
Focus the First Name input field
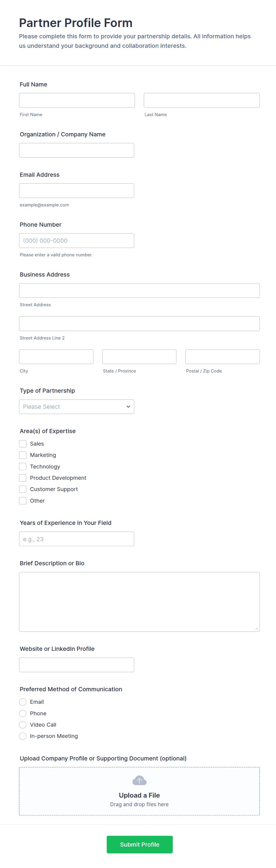coord(77,100)
